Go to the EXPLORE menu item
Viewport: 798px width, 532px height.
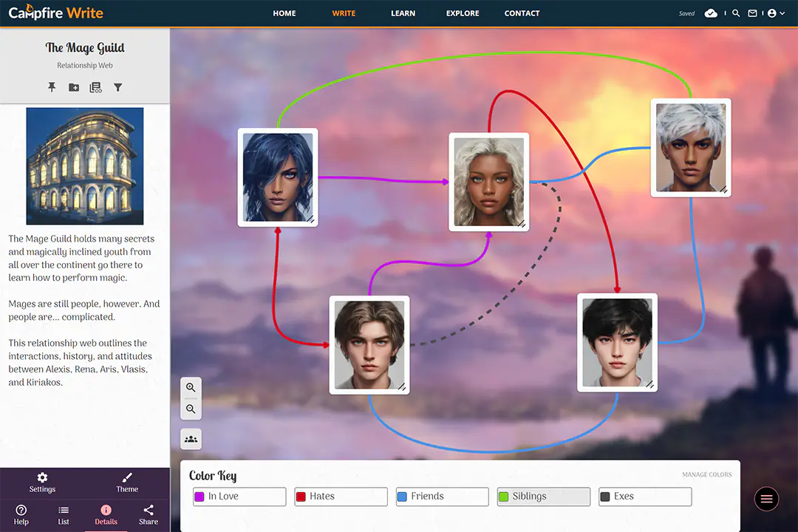pos(463,13)
